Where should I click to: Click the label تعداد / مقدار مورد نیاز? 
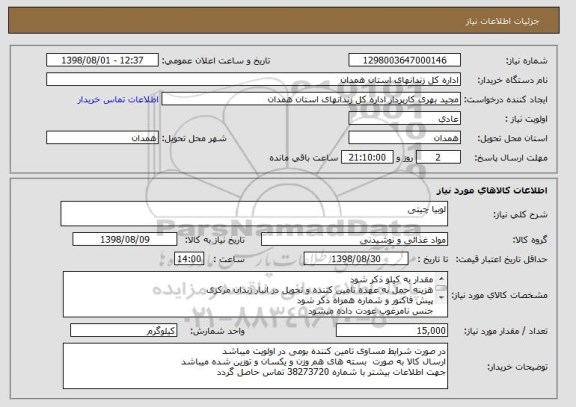[x=505, y=331]
